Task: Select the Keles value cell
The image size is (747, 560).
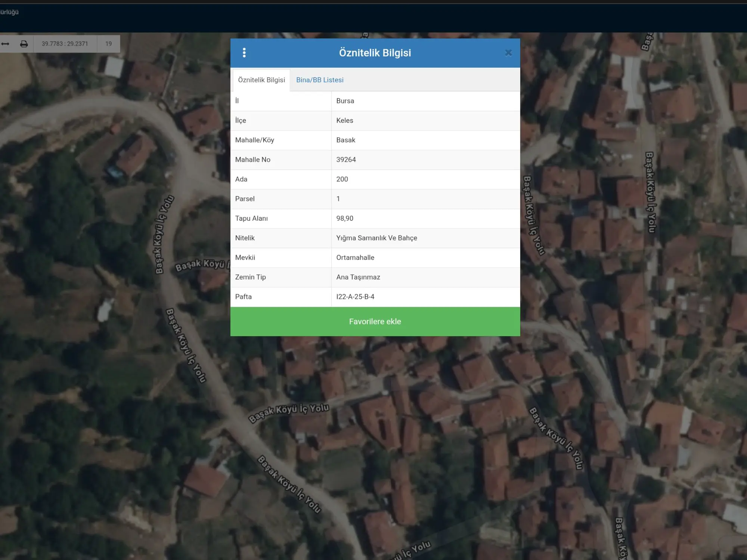Action: tap(425, 121)
